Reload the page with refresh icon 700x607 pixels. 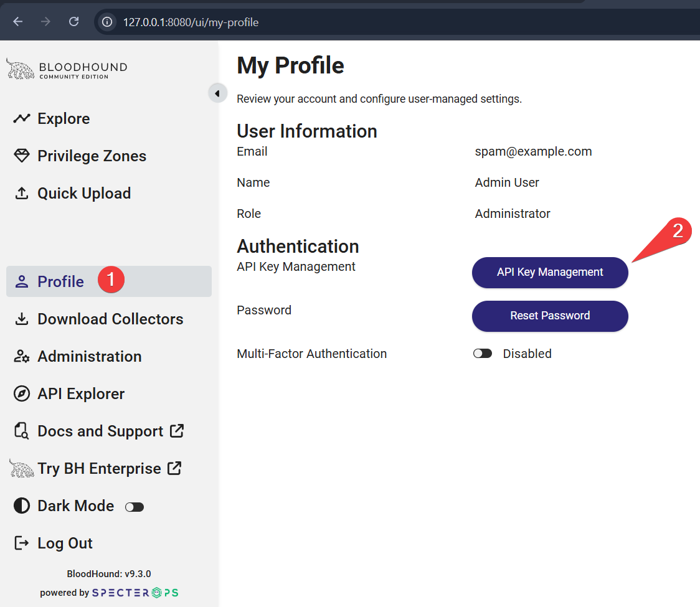click(x=73, y=21)
